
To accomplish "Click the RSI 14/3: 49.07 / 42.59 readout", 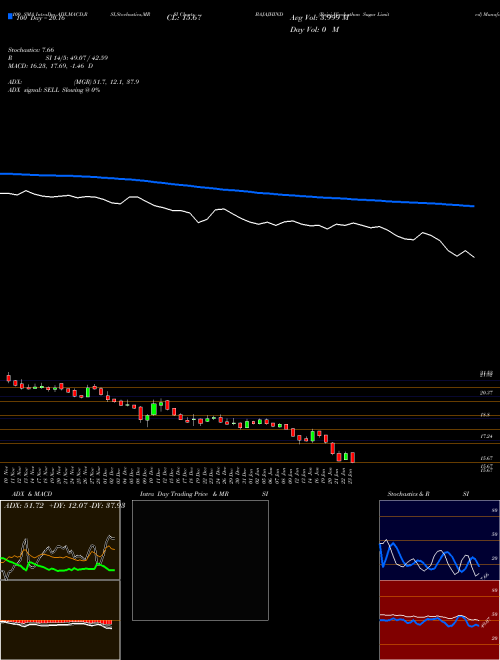I will tap(58, 58).
